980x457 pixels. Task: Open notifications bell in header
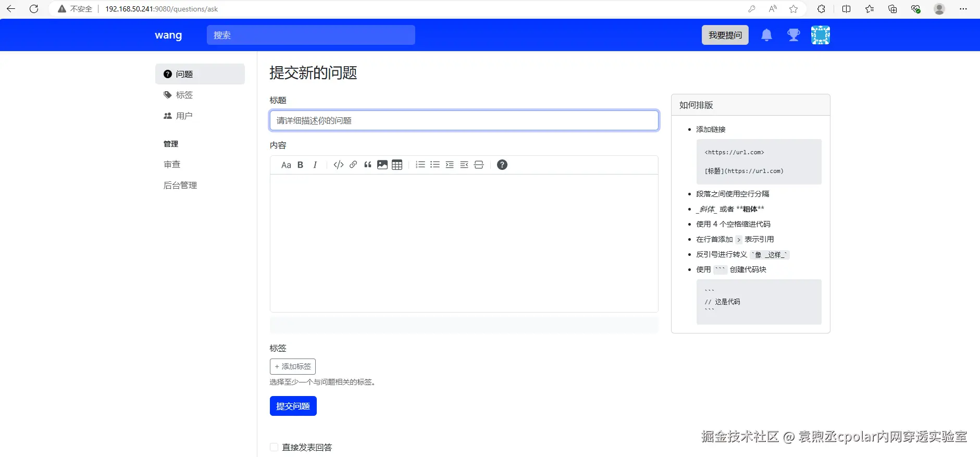pos(766,35)
